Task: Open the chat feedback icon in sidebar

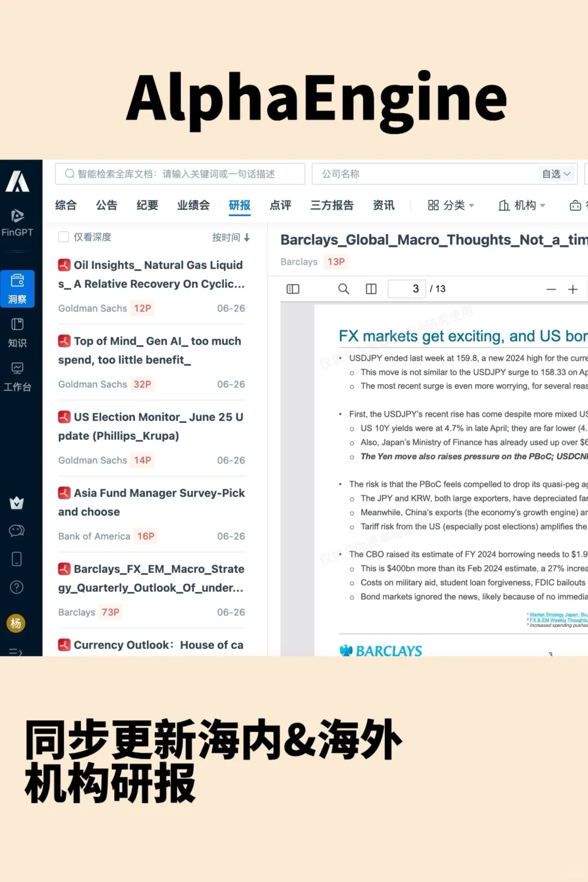Action: coord(17,531)
